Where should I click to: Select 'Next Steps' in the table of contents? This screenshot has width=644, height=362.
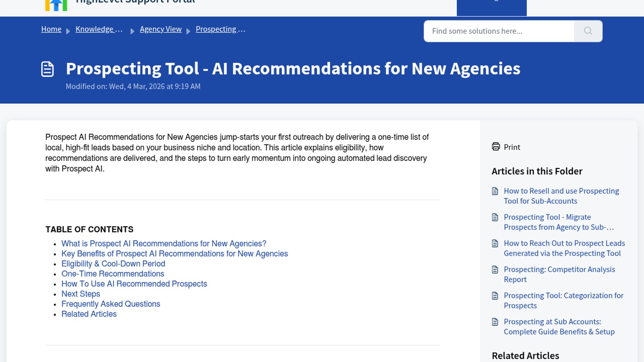point(80,294)
